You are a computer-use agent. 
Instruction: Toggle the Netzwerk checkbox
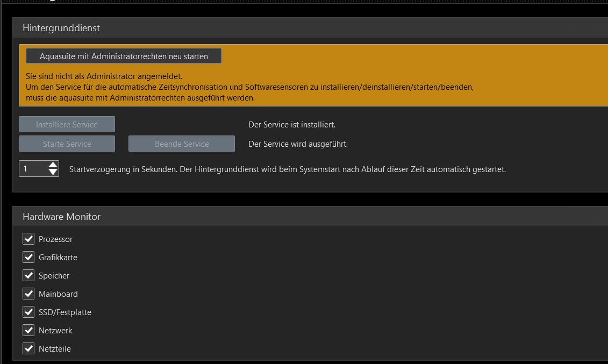point(28,330)
